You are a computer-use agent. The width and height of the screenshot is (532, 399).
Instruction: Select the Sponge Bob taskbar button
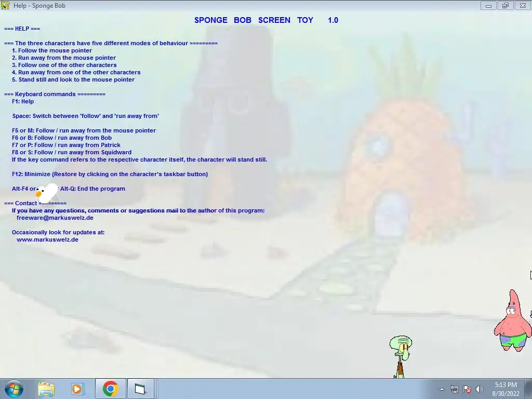(140, 389)
